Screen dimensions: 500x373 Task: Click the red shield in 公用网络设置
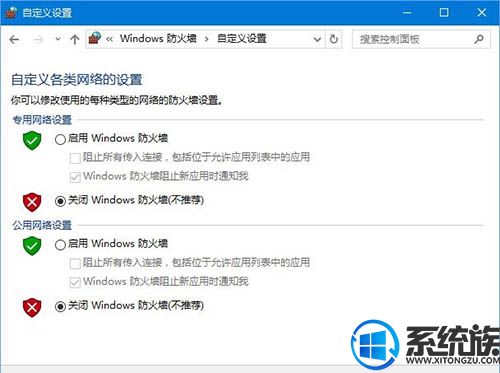pyautogui.click(x=32, y=307)
